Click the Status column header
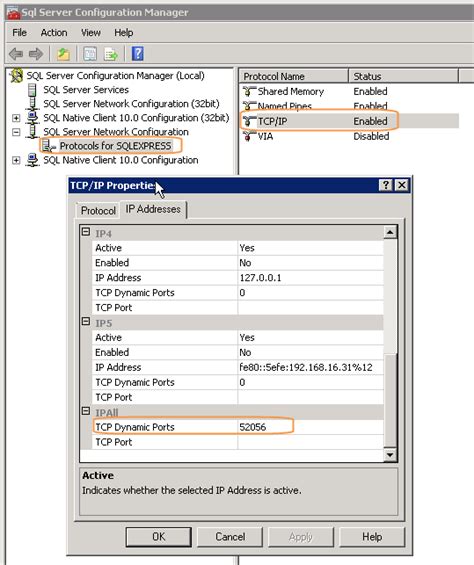Image resolution: width=474 pixels, height=565 pixels. 403,76
